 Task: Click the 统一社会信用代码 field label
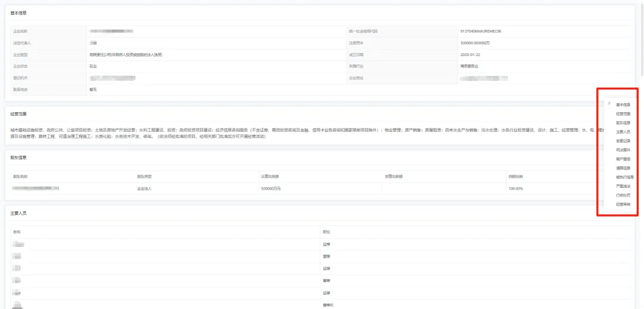point(363,31)
